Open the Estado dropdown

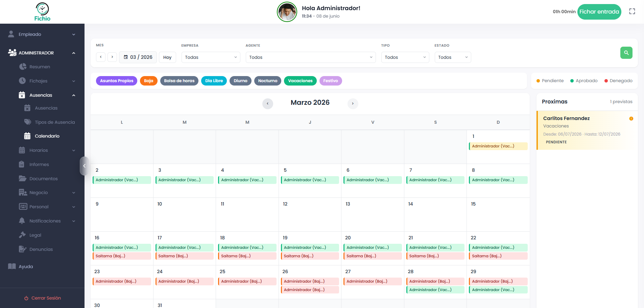453,57
